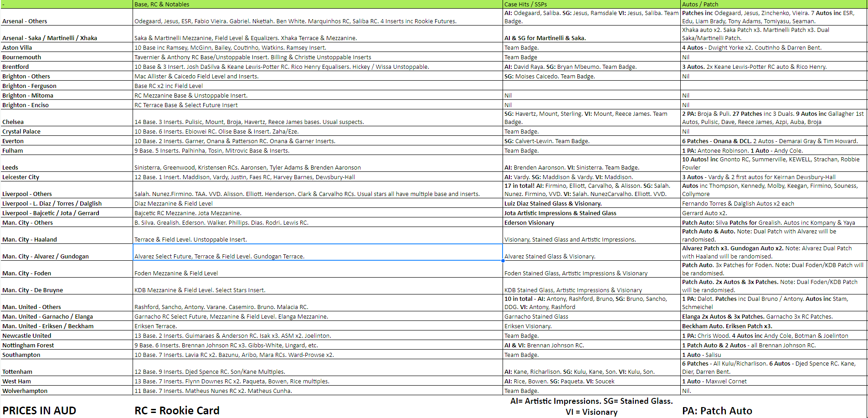Select the 'Wolverhampton' team cell
Viewport: 868px width, 418px height.
tap(67, 391)
